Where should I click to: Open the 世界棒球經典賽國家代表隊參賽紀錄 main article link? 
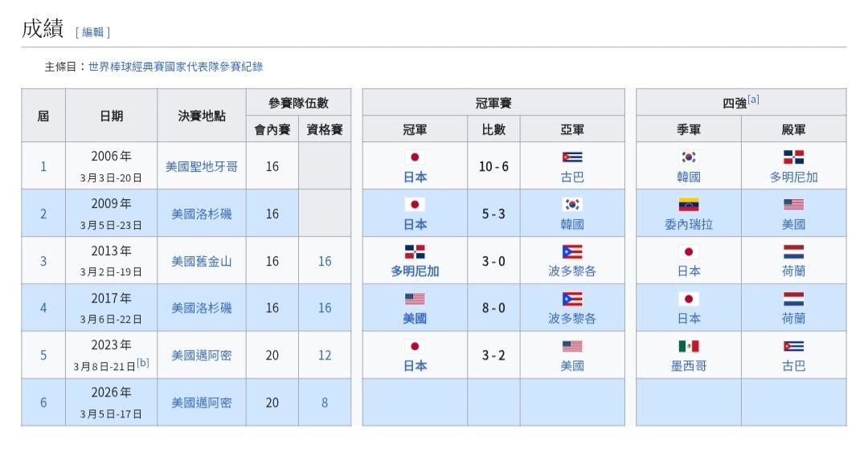click(x=175, y=67)
